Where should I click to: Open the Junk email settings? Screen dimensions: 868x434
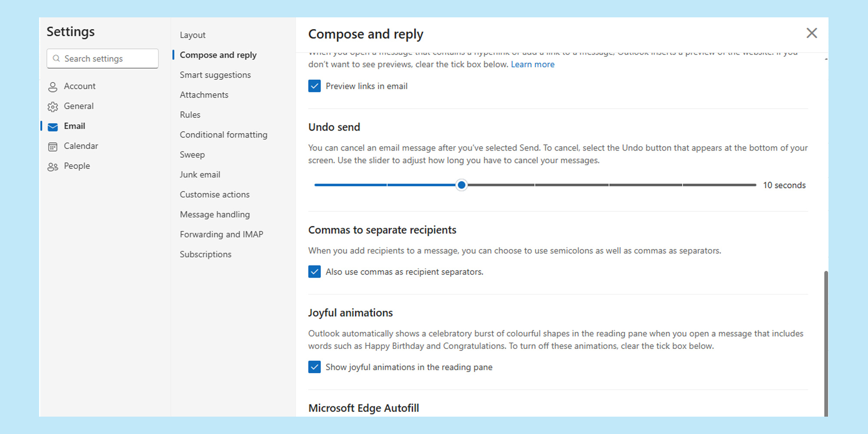click(200, 174)
